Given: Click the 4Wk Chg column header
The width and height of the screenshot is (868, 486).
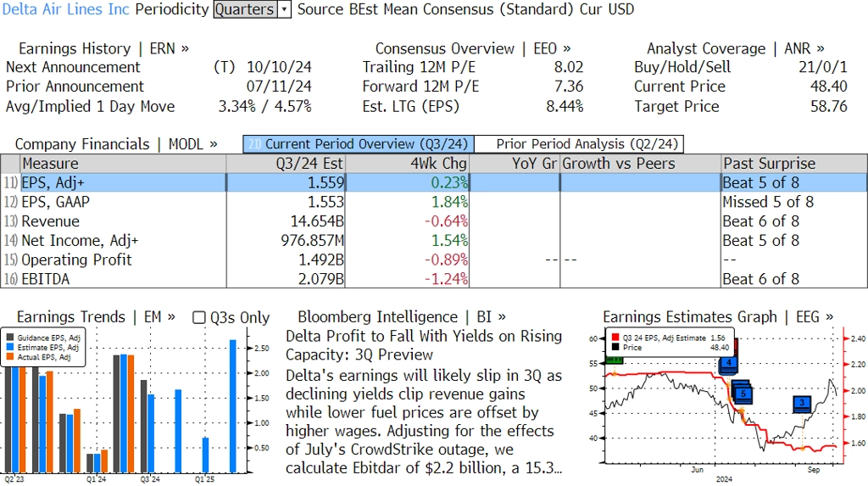Looking at the screenshot, I should coord(408,164).
